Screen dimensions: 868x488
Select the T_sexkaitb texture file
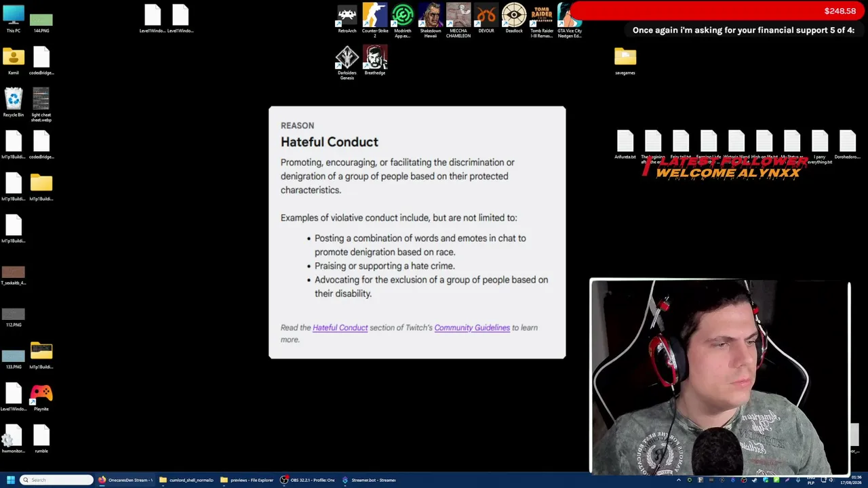pos(14,274)
